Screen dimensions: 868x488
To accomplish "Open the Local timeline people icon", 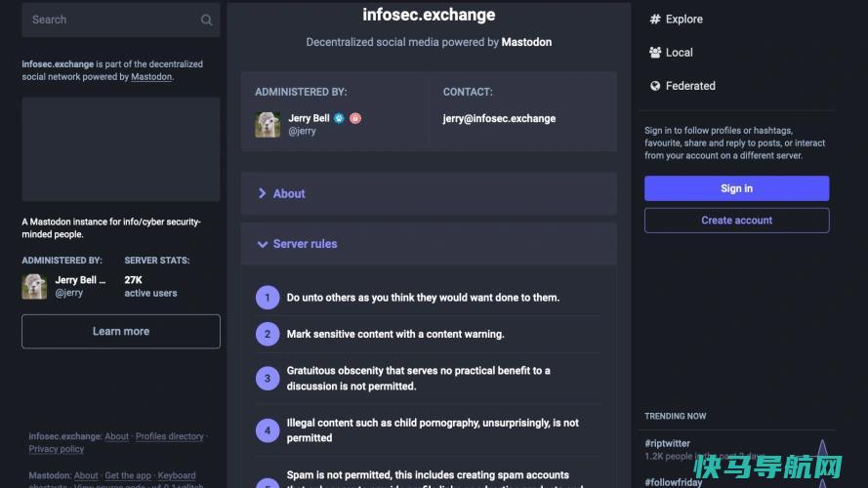I will (655, 53).
